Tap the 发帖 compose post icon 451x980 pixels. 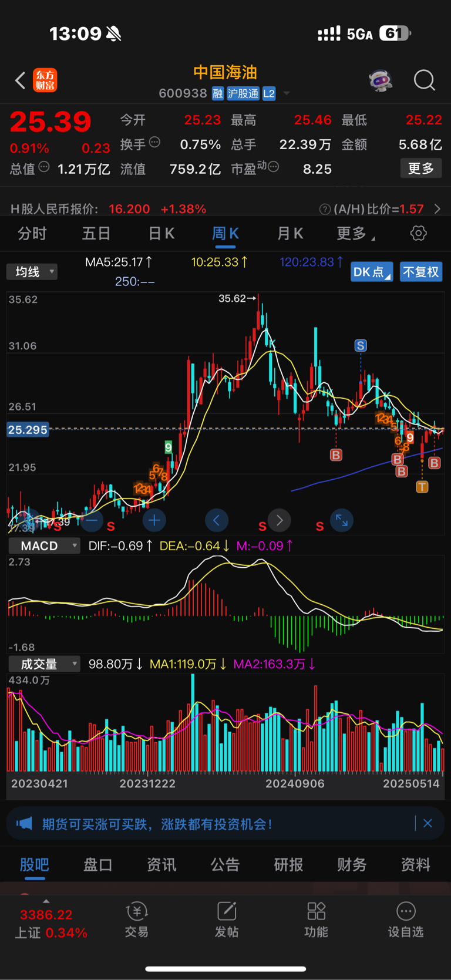point(227,911)
